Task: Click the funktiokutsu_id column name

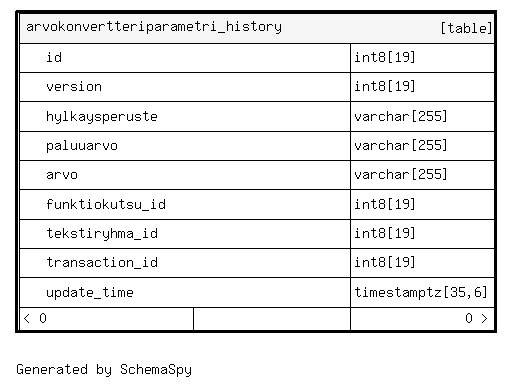Action: pos(106,204)
